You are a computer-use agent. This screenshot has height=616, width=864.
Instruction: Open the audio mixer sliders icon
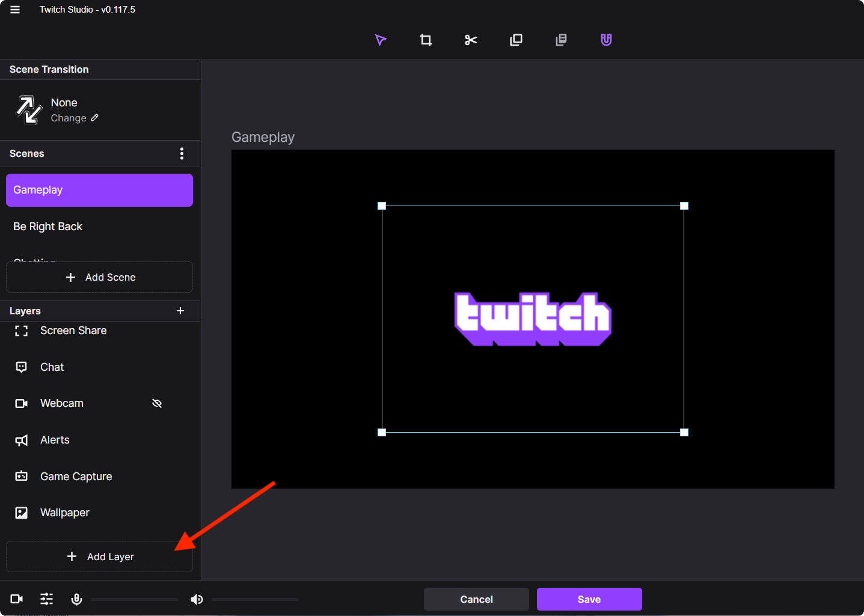click(47, 599)
